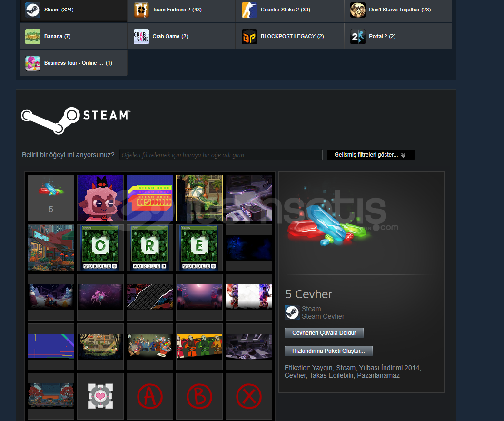Click Hızlandırma Paketi Oluştur button
504x421 pixels.
328,351
